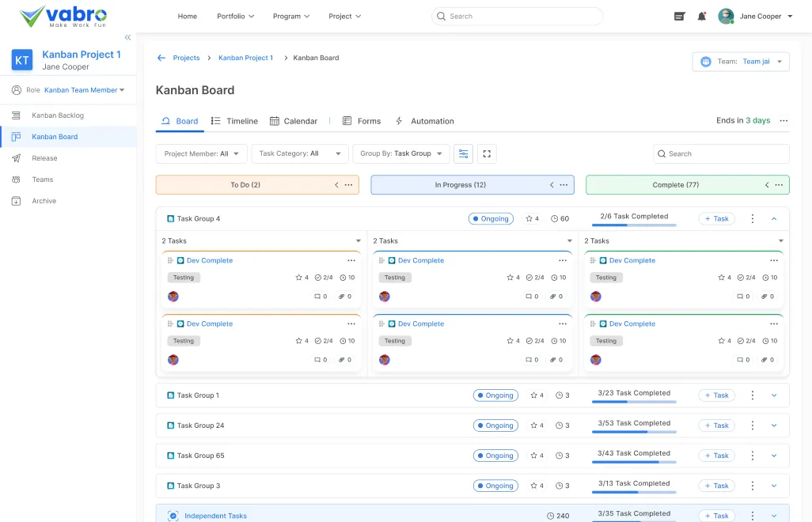Collapse the left sidebar with the chevron icon

click(127, 36)
